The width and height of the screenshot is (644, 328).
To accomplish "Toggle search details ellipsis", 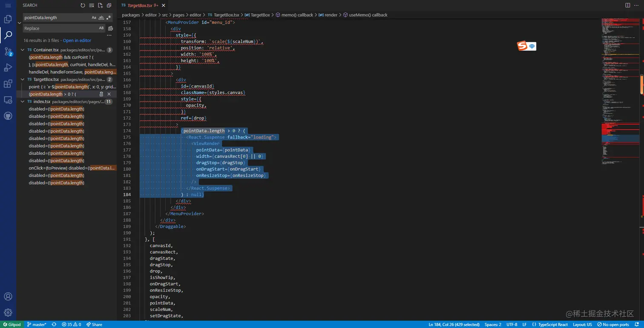I will (x=109, y=35).
